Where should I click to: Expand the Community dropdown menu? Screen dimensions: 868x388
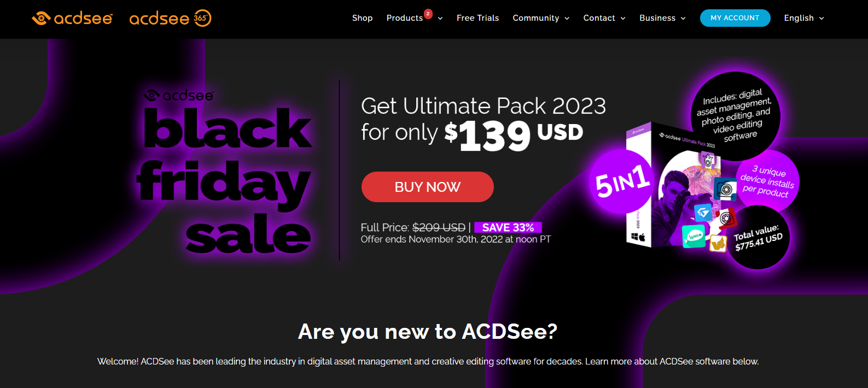541,18
